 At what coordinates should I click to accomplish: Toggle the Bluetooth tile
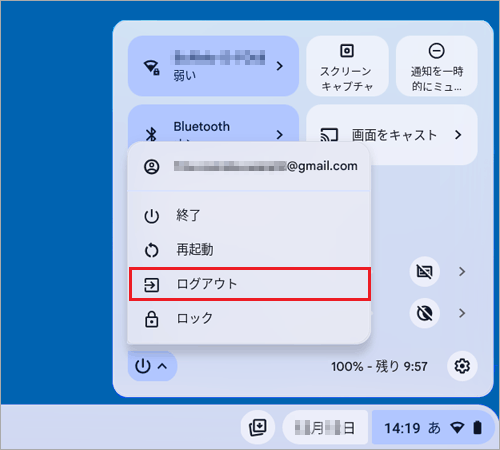point(213,124)
